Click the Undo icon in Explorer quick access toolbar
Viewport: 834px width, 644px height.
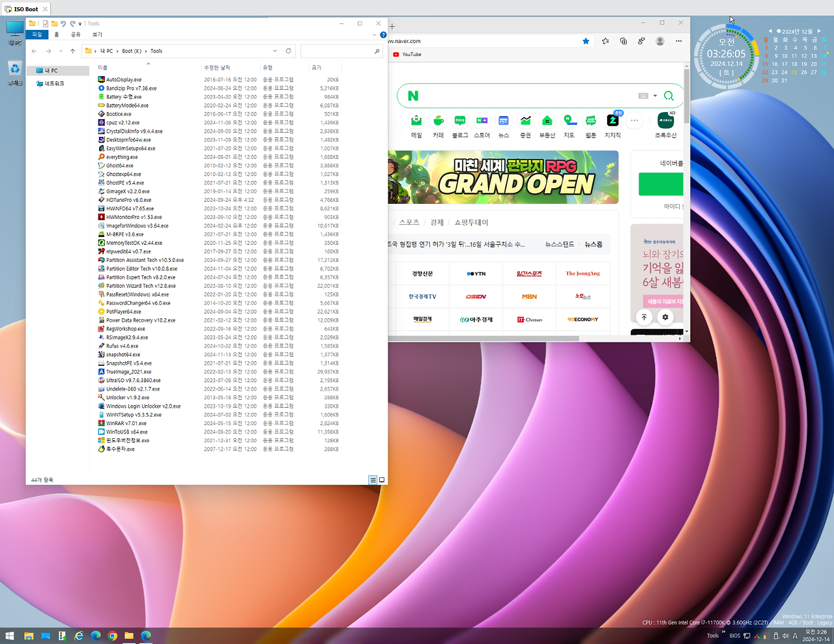[63, 23]
